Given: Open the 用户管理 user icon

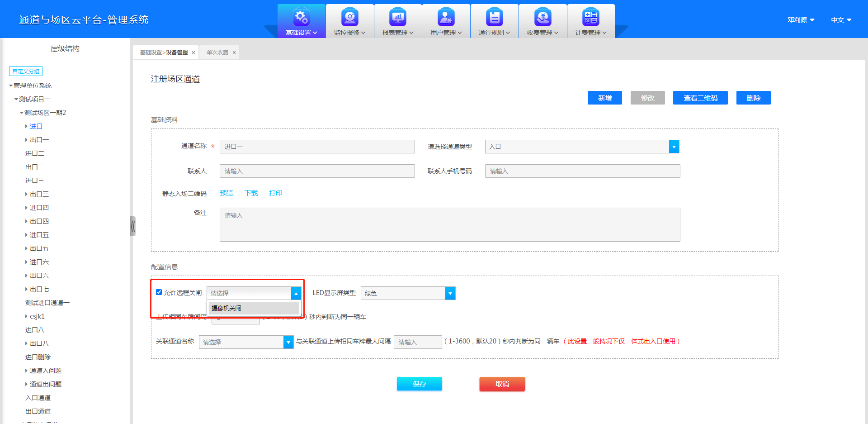Looking at the screenshot, I should click(x=446, y=18).
